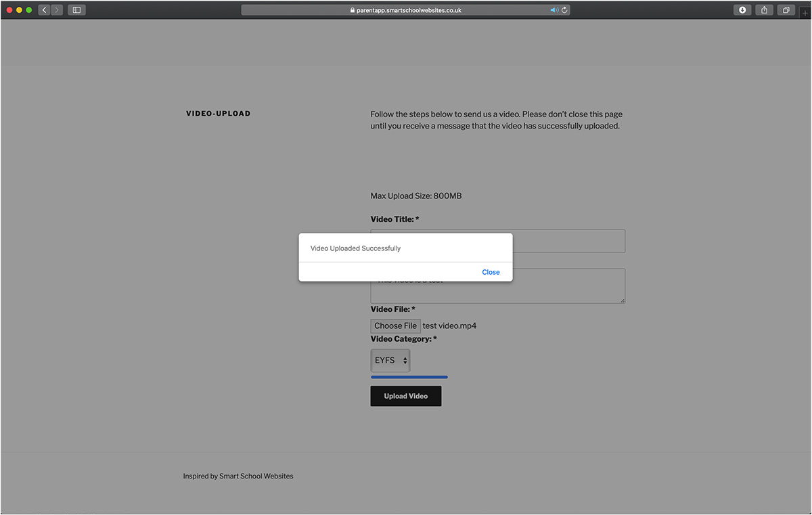
Task: Click the Choose File button
Action: click(396, 326)
